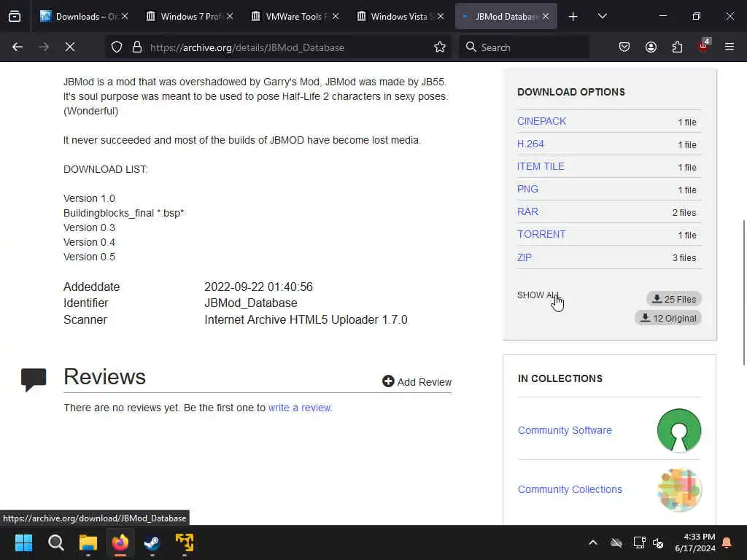List all tabs with the chevron
The image size is (747, 560).
[602, 16]
